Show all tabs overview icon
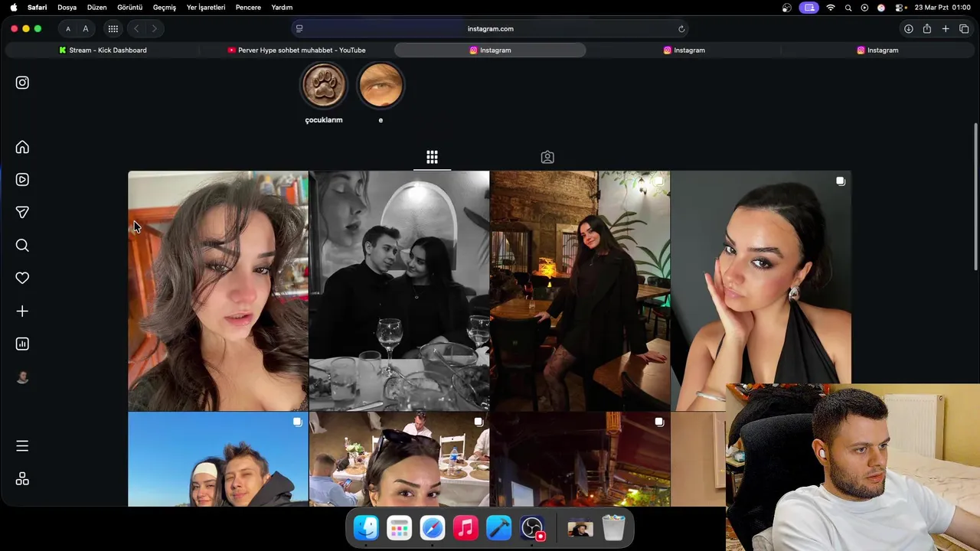The width and height of the screenshot is (980, 551). [964, 29]
